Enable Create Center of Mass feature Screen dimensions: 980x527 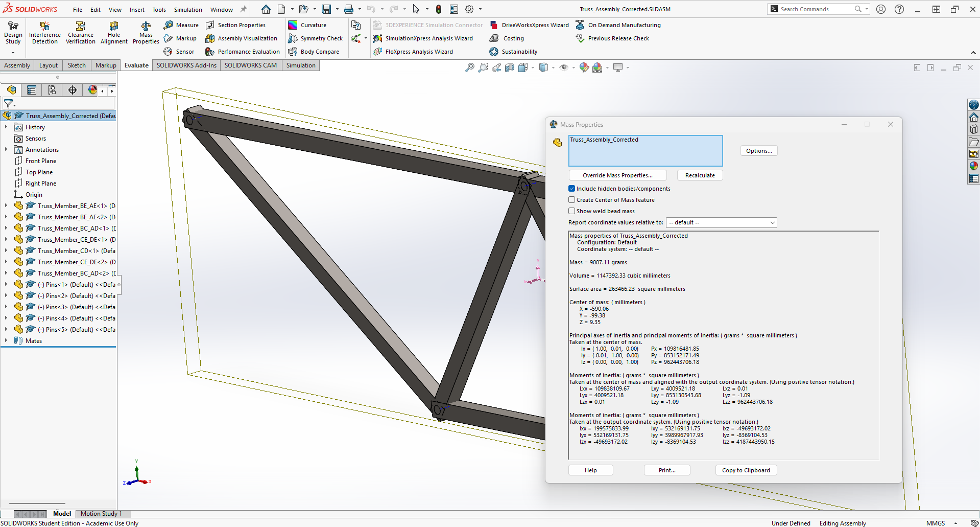tap(572, 200)
